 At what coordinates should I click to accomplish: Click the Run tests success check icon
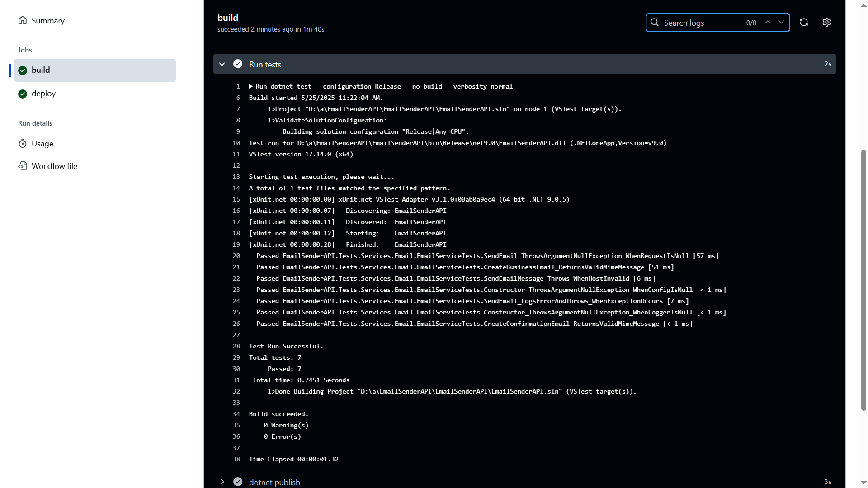click(x=238, y=64)
